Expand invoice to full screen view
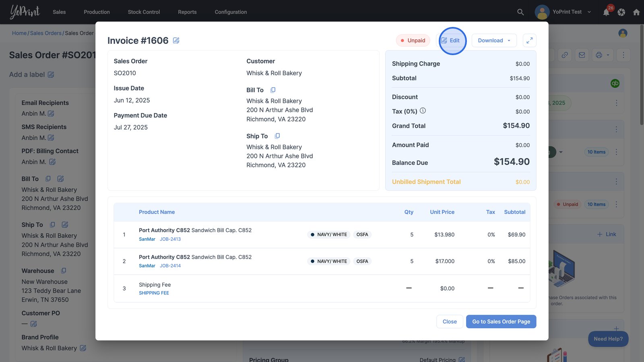 coord(529,40)
